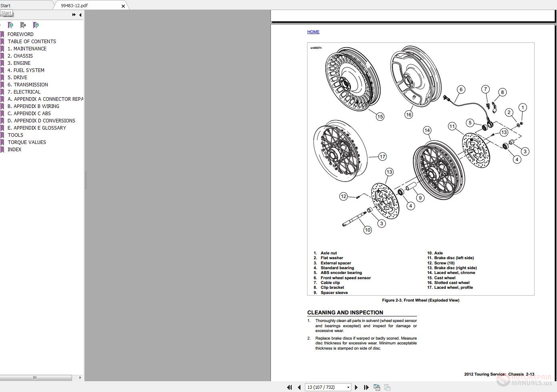Image resolution: width=557 pixels, height=392 pixels.
Task: Click the gray bookmark arrow icon
Action: (23, 25)
